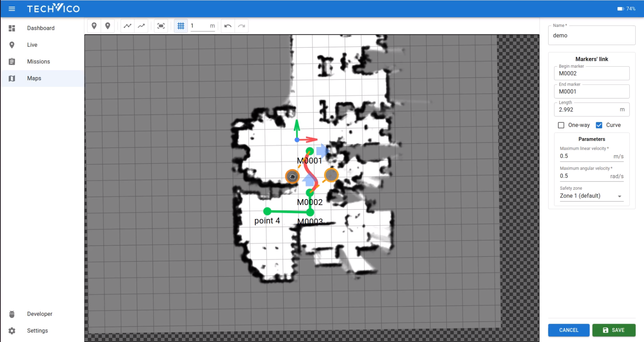Click the Parameters heading
This screenshot has width=644, height=342.
pos(592,139)
